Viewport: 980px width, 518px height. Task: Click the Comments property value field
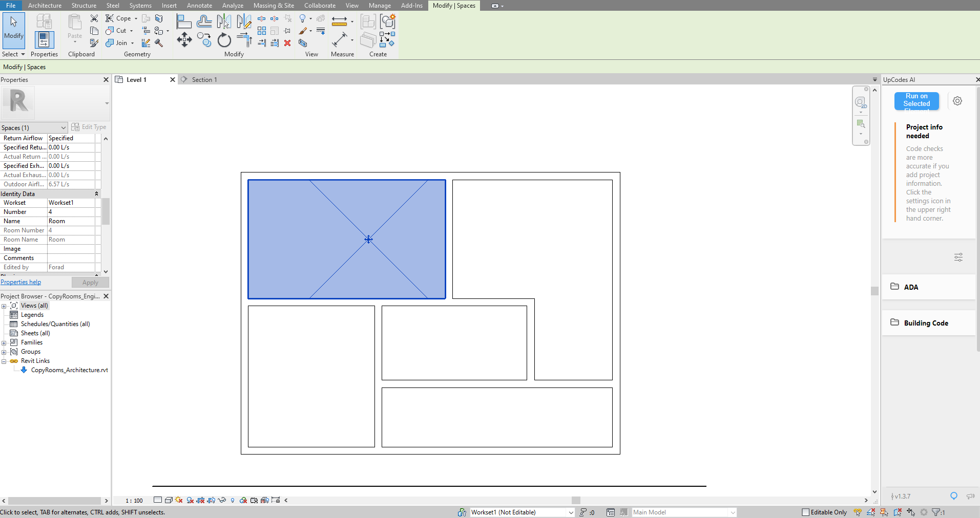click(x=71, y=258)
